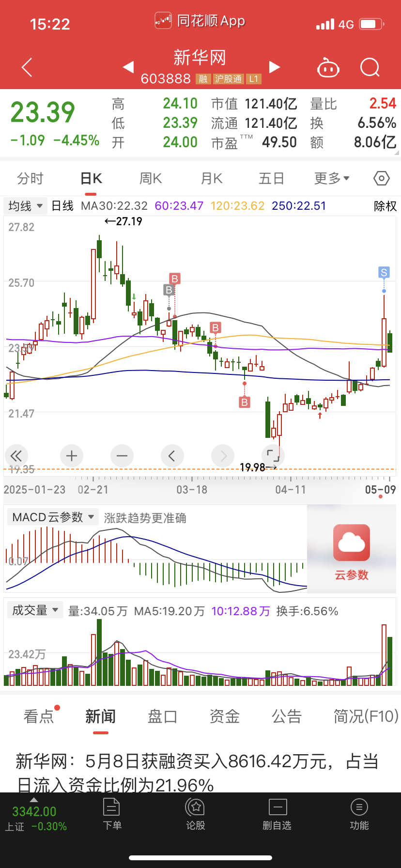Tap 27.19 high price annotation

pos(123,221)
